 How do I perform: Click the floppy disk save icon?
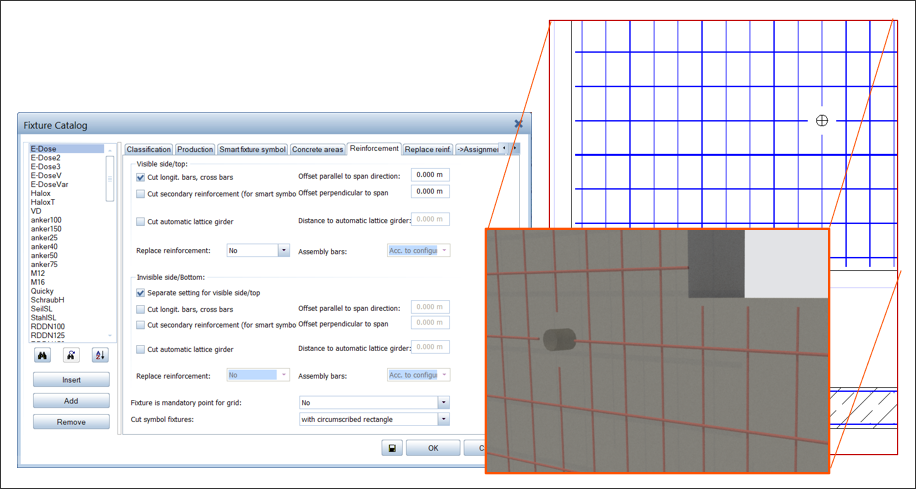[391, 448]
